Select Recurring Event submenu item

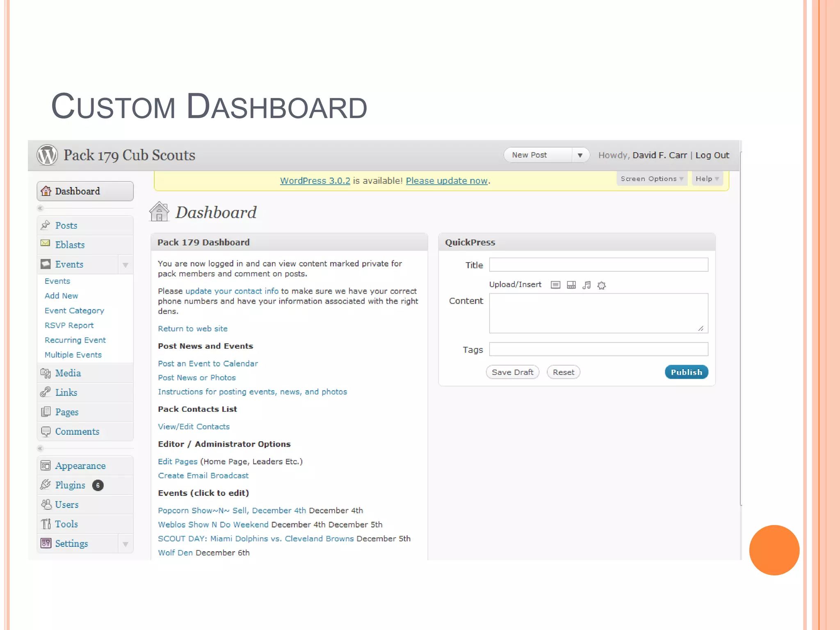point(75,340)
